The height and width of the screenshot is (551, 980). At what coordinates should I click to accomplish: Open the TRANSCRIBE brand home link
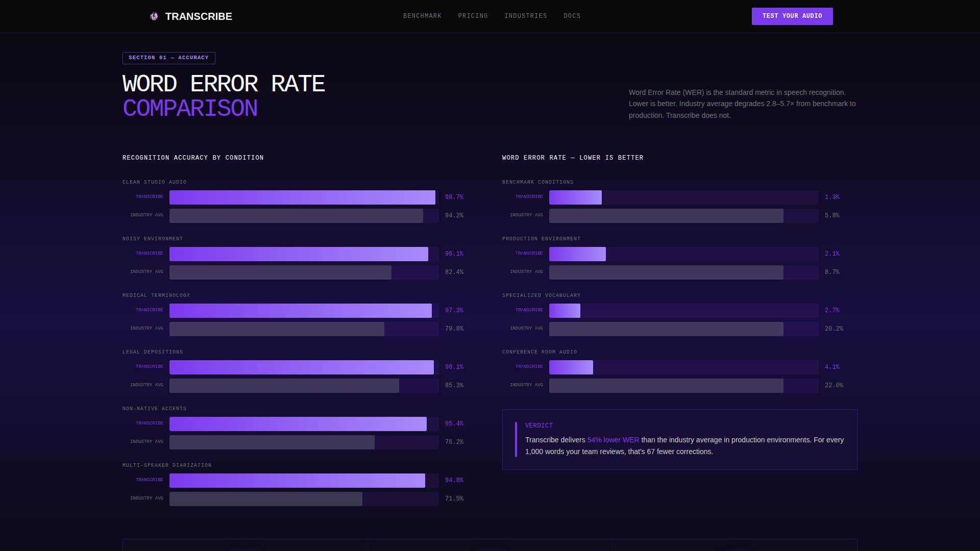pos(190,16)
